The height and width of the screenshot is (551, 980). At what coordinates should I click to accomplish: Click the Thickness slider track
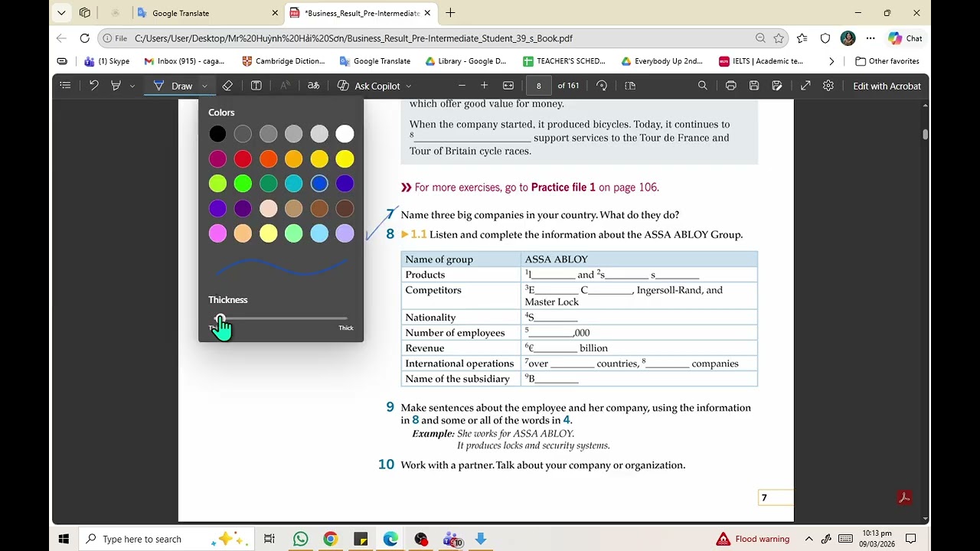[x=281, y=318]
